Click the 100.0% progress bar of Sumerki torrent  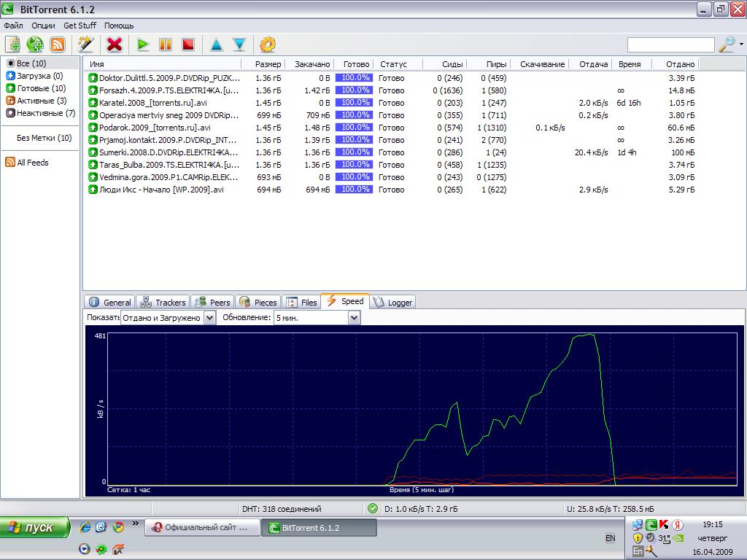(x=354, y=152)
